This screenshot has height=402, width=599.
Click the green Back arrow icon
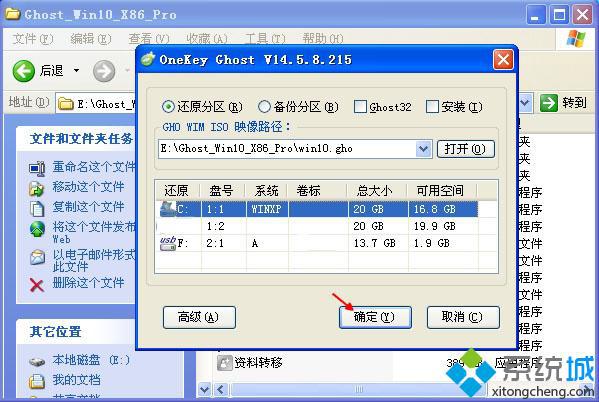click(x=24, y=71)
